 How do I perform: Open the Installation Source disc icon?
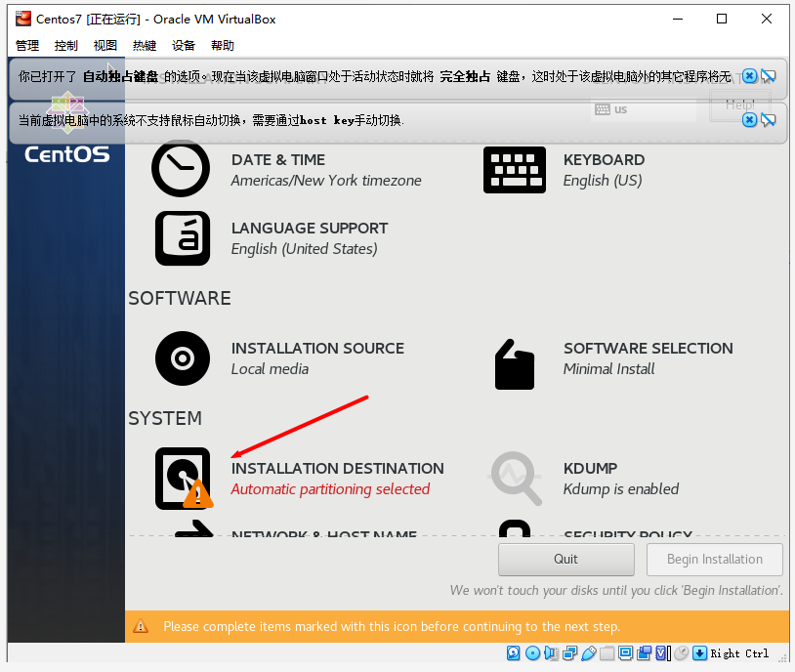click(183, 358)
